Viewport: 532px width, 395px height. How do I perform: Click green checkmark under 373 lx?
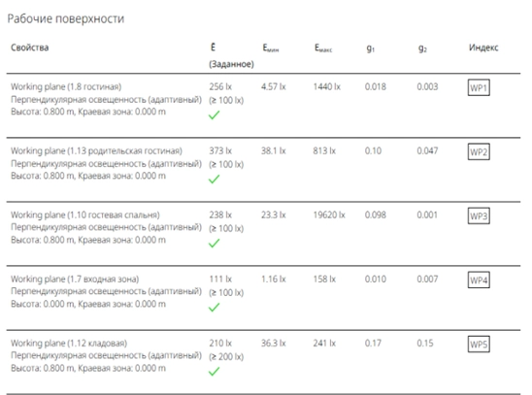pos(215,179)
